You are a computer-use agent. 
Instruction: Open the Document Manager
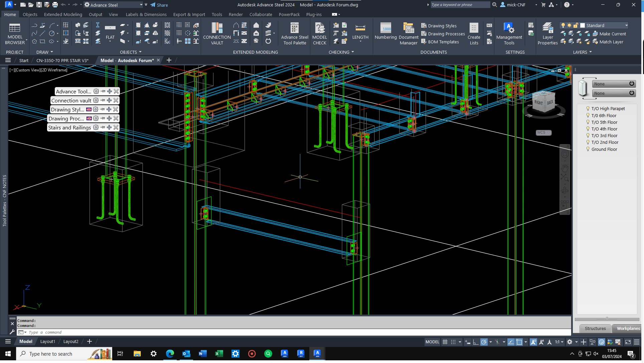pyautogui.click(x=408, y=33)
